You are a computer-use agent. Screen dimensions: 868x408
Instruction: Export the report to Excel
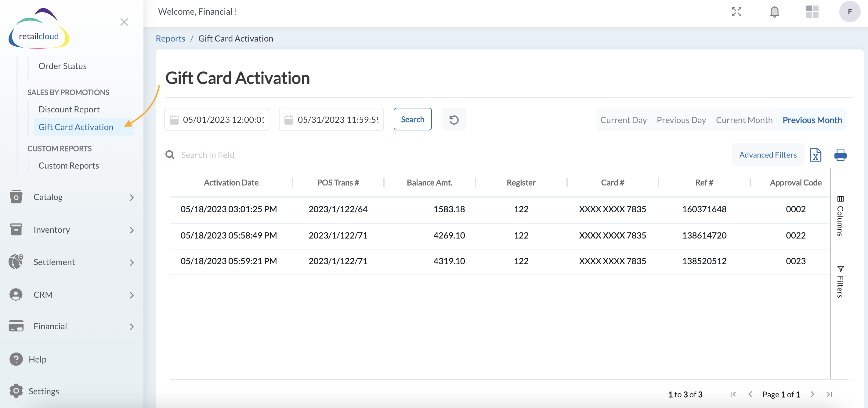pos(816,155)
